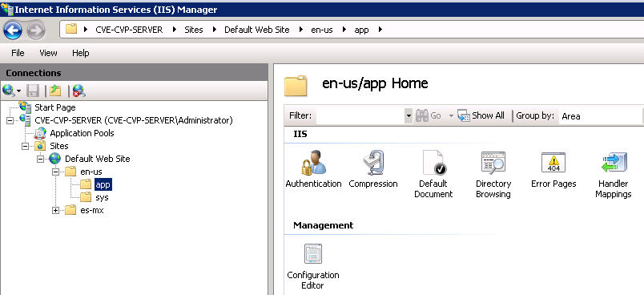The image size is (644, 295).
Task: Collapse the Default Web Site node
Action: coord(40,159)
